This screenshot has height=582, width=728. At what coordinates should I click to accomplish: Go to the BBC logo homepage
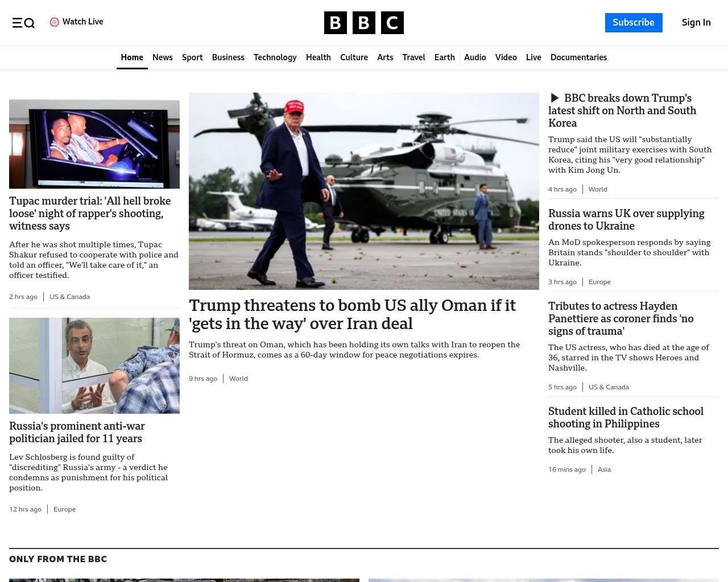(x=364, y=23)
